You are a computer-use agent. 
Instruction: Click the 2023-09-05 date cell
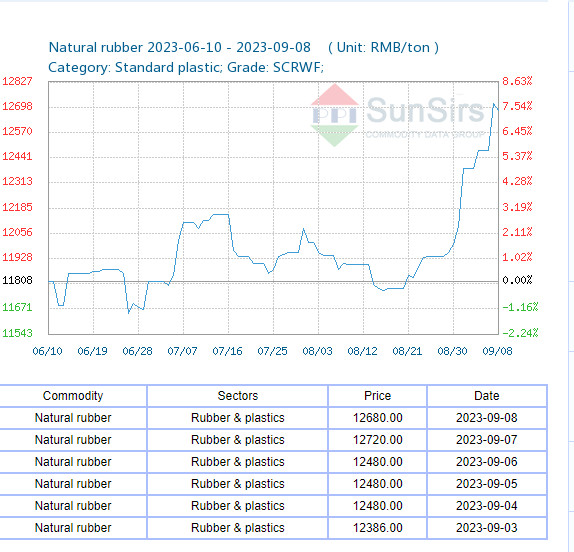pos(487,484)
